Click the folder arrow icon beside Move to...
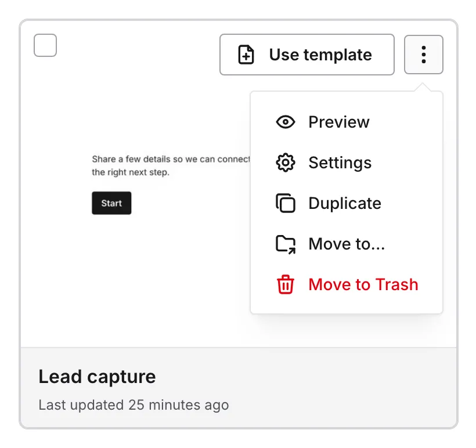 286,244
